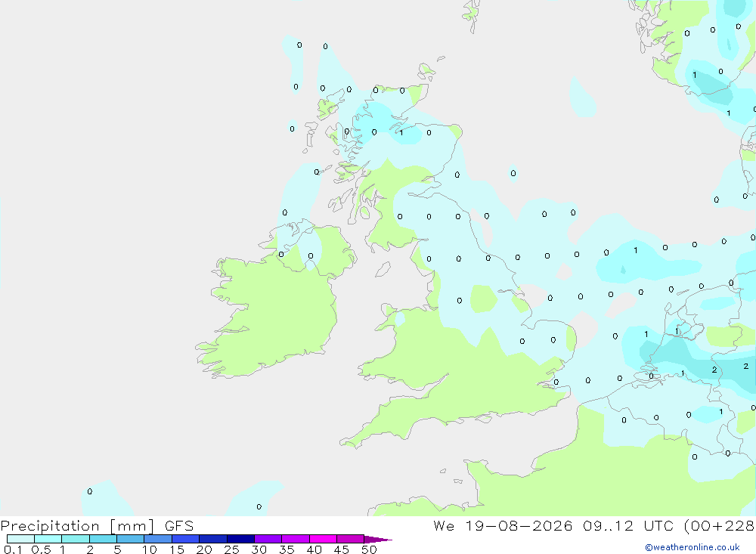
Task: Pick the legend swatch between 10 and 15
Action: tap(158, 539)
